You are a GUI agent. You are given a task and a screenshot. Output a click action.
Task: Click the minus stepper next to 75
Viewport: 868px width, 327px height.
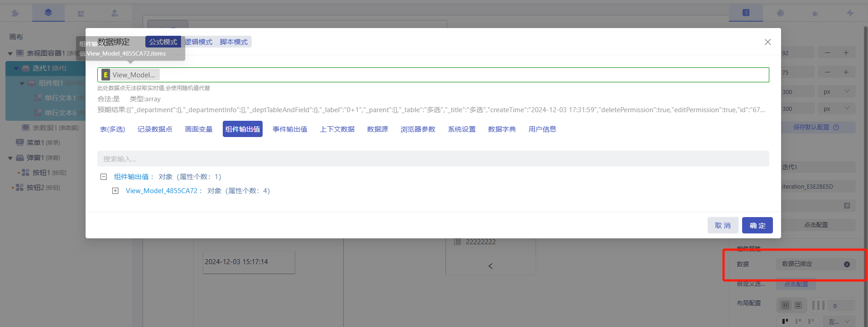[827, 72]
